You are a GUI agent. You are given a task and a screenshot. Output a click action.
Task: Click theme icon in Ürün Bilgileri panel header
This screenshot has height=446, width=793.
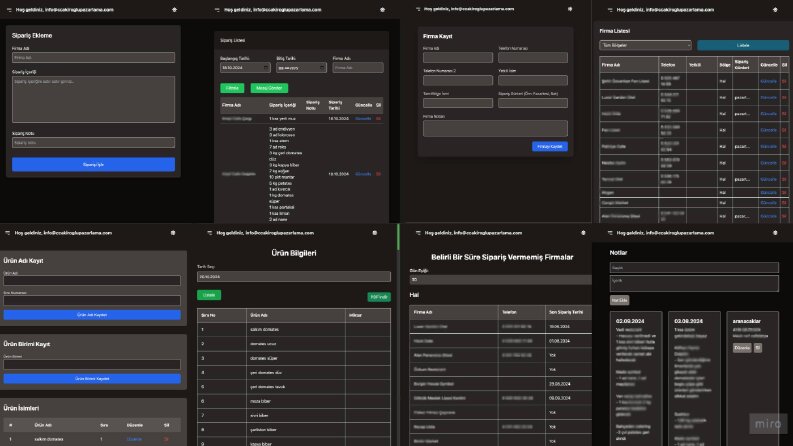[375, 233]
